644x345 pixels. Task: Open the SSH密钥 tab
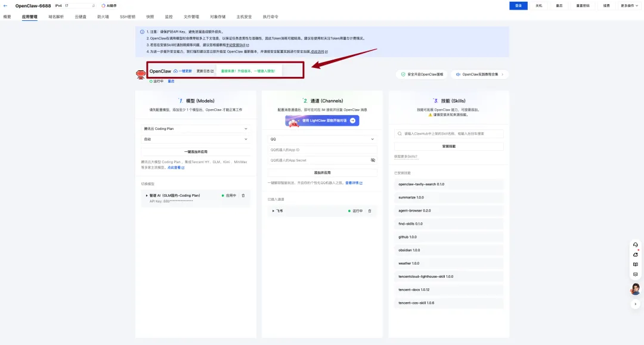coord(128,17)
